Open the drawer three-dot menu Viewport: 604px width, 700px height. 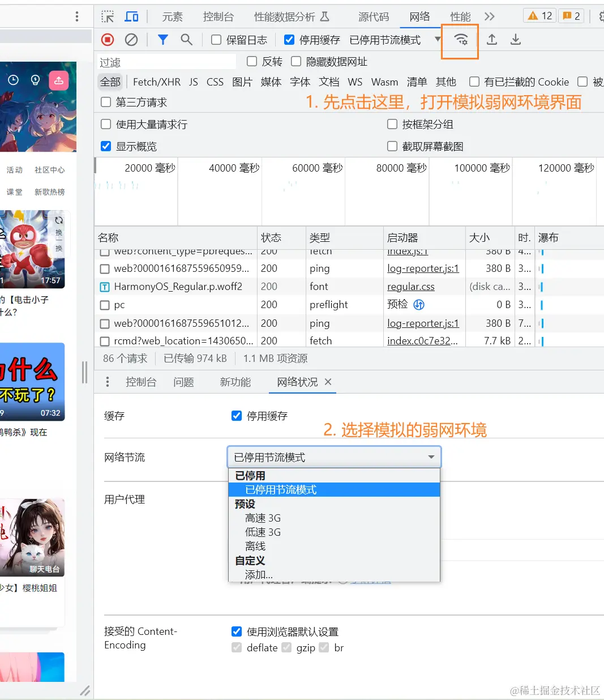pos(108,382)
